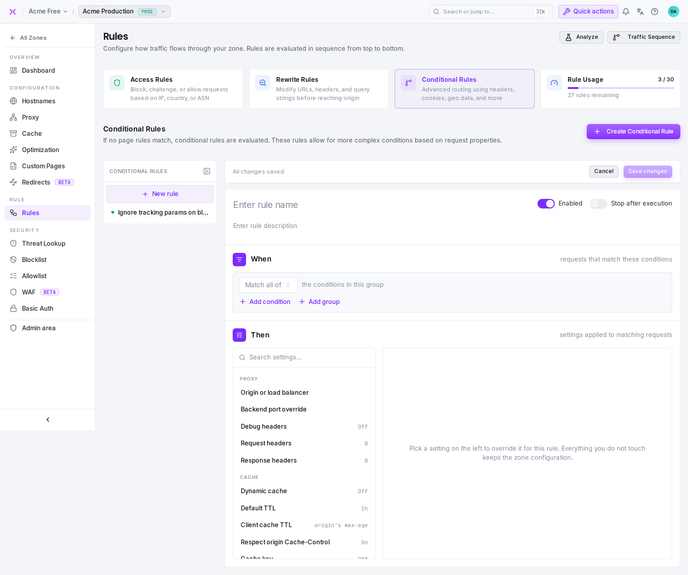Click the When filter icon
This screenshot has width=688, height=575.
239,259
